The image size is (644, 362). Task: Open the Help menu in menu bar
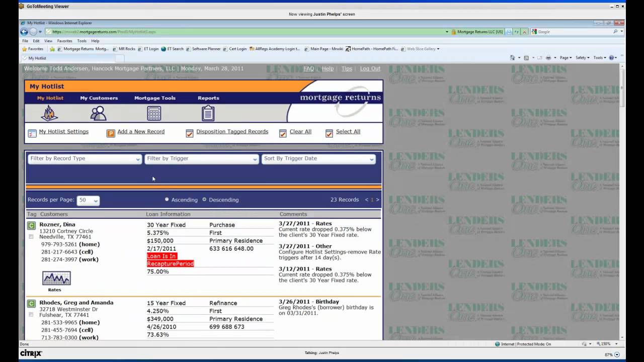tap(95, 41)
